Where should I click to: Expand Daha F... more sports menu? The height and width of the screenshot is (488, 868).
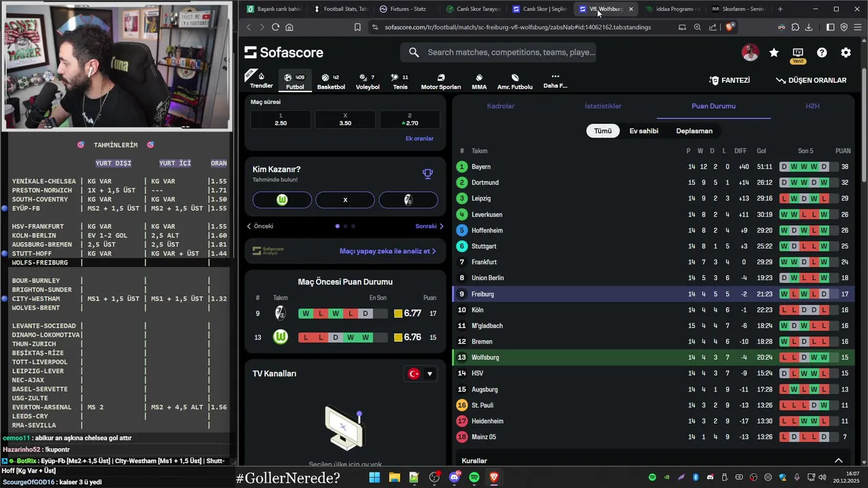[555, 81]
